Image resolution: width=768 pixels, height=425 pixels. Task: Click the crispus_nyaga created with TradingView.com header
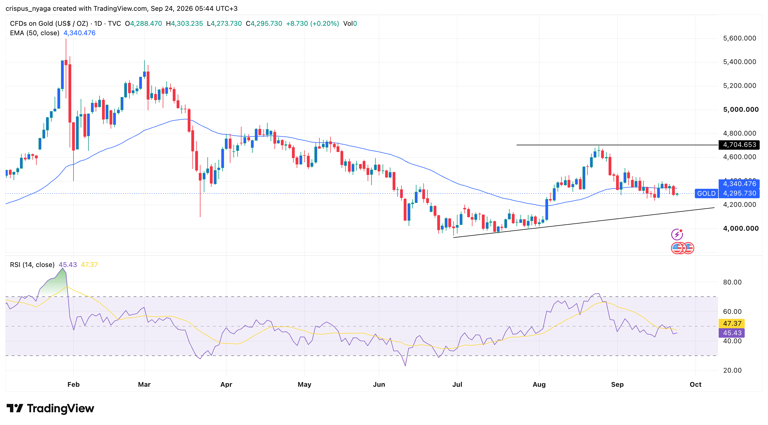click(x=121, y=9)
